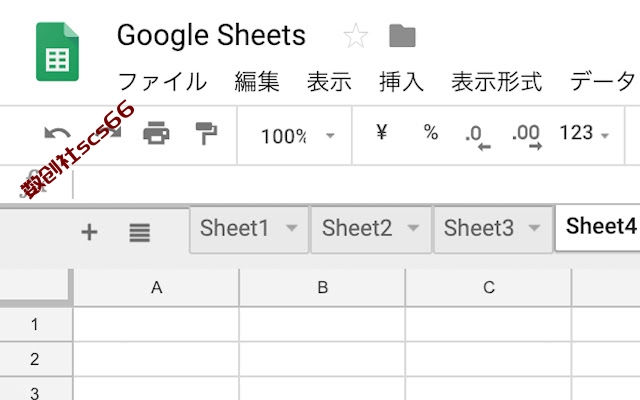Star this document

pyautogui.click(x=356, y=36)
